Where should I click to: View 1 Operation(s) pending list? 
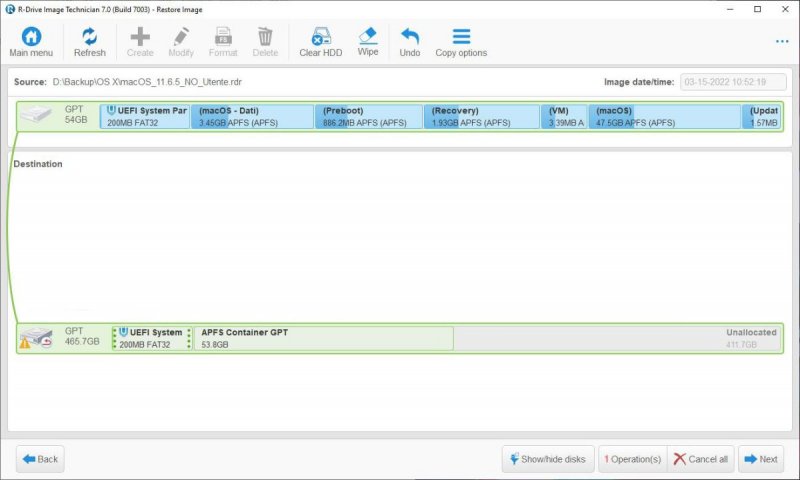click(x=633, y=459)
